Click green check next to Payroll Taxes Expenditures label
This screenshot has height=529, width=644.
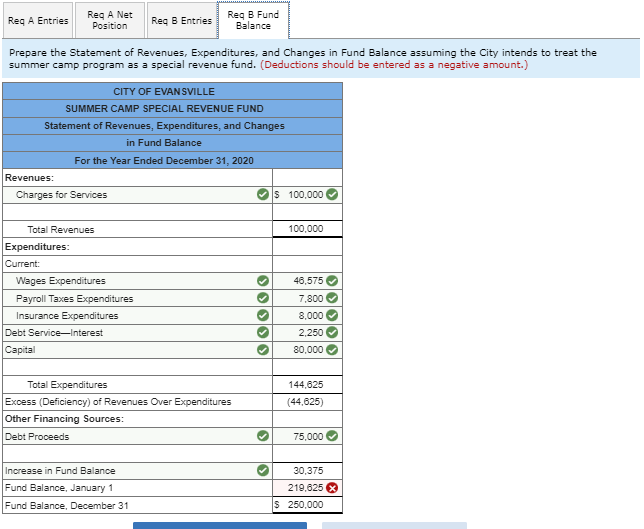[263, 298]
